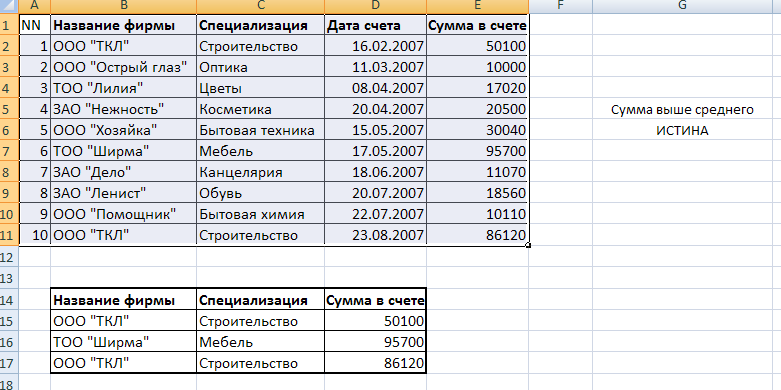Select date cell 15.05.2007
This screenshot has width=781, height=390.
[x=376, y=130]
